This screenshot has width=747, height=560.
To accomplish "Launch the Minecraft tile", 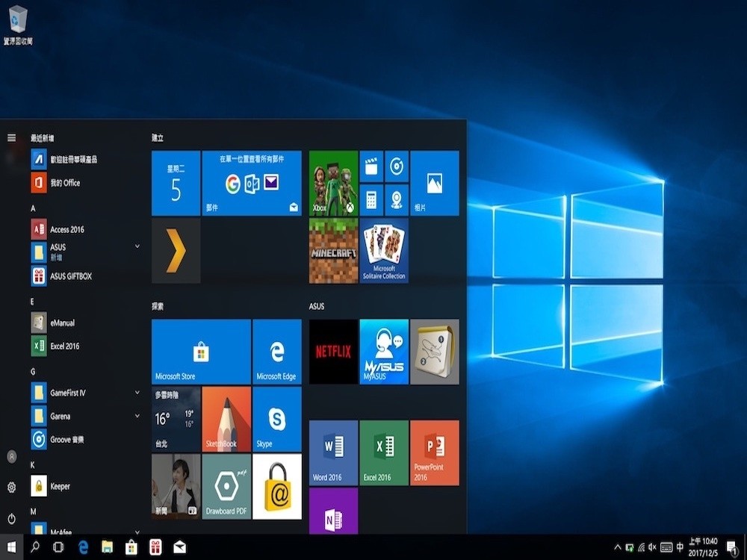I will (333, 251).
